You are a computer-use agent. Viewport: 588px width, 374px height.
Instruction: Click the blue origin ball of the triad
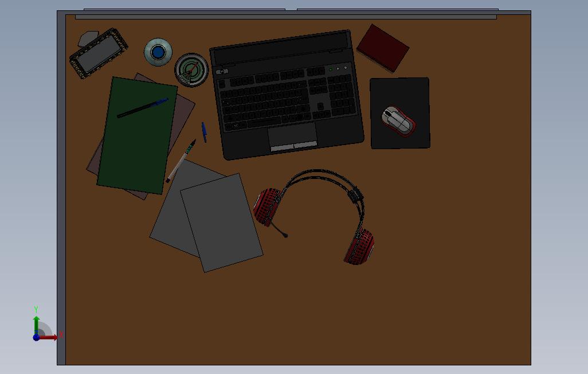(36, 337)
